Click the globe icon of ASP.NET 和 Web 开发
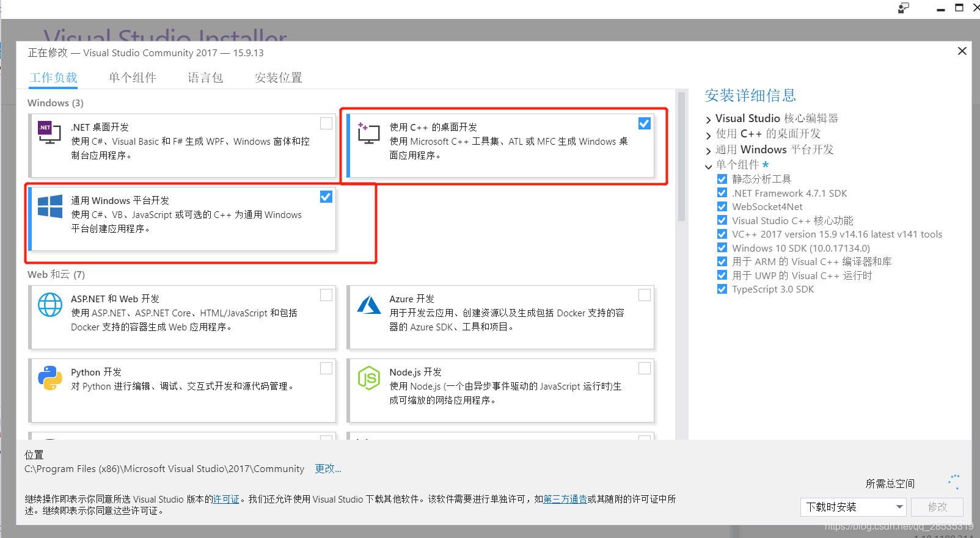 tap(50, 305)
